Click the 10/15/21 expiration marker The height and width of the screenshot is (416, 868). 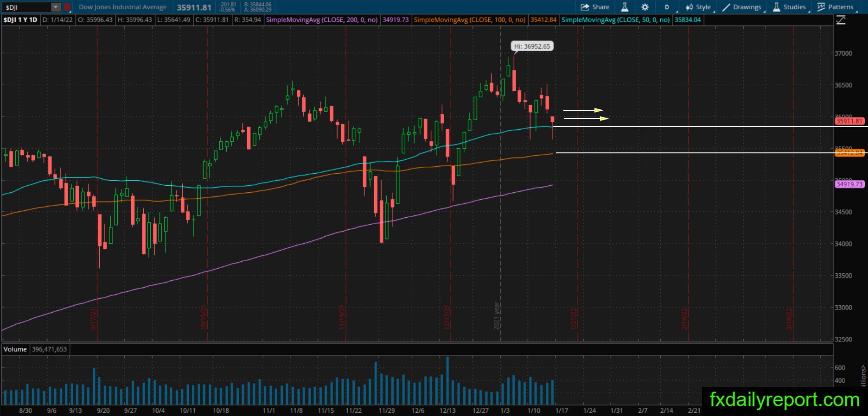tap(204, 317)
